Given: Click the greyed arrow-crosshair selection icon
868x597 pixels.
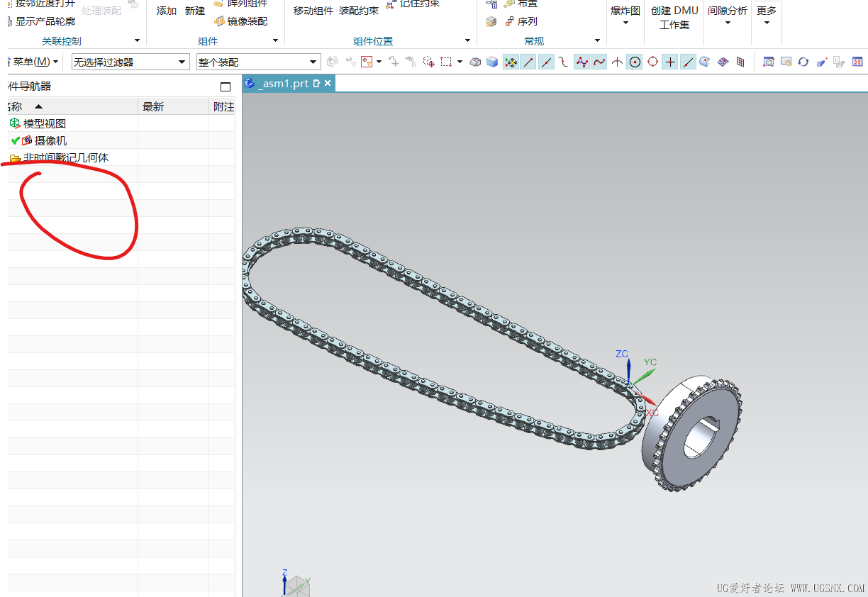Looking at the screenshot, I should coord(394,62).
